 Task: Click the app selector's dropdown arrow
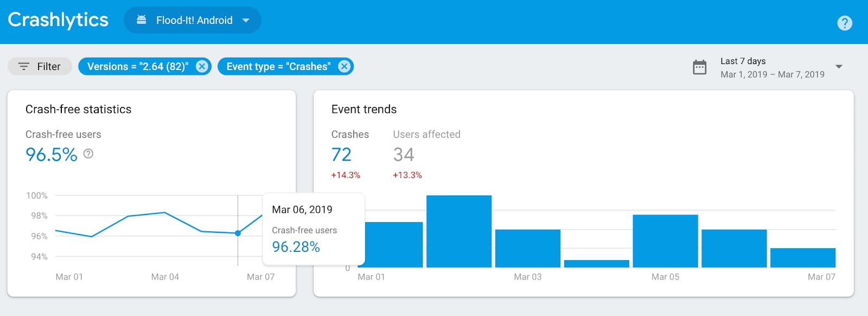[x=246, y=20]
